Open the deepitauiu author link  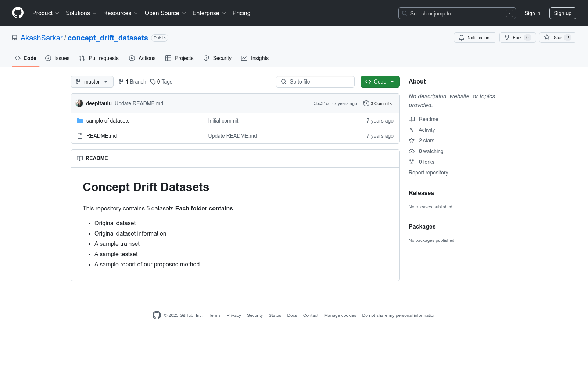99,103
